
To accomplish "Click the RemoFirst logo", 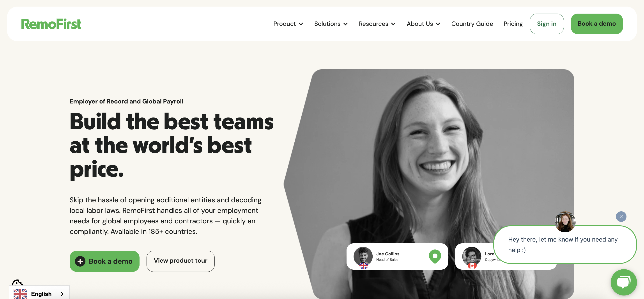I will (x=51, y=24).
